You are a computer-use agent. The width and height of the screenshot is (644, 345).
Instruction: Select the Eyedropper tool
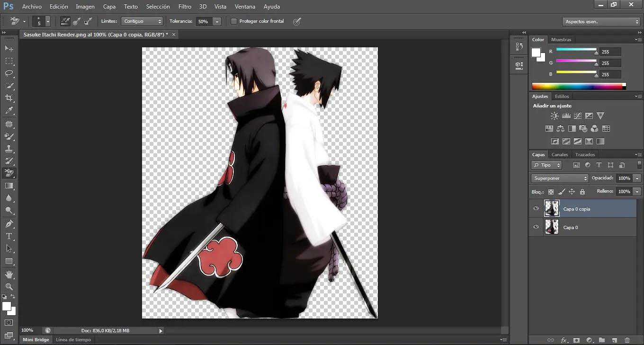tap(9, 111)
